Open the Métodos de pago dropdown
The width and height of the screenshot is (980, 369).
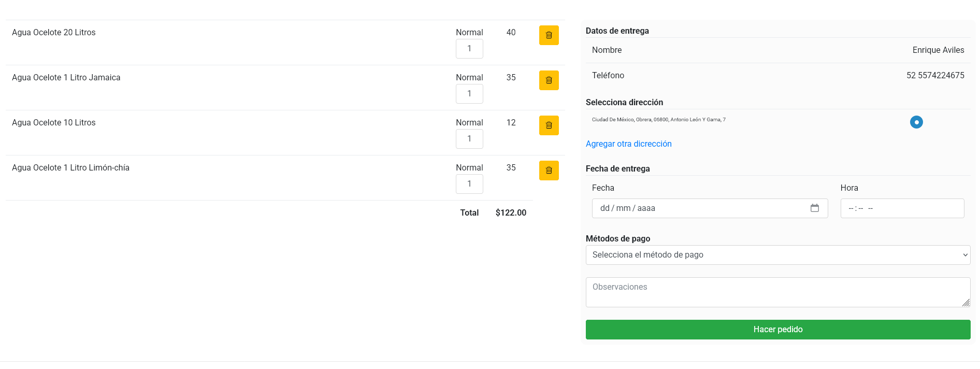(777, 255)
